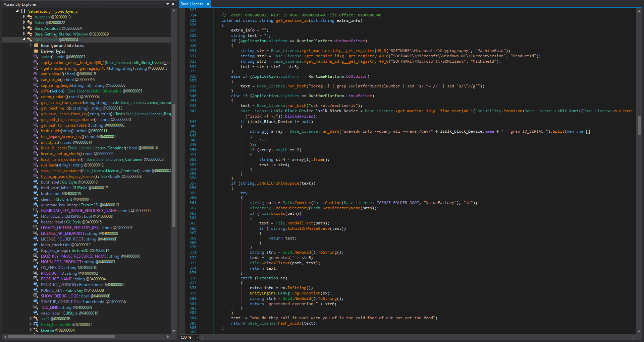Click the LEGACY_LICENSE_REGISTRY_KEY constant icon

(x=36, y=227)
